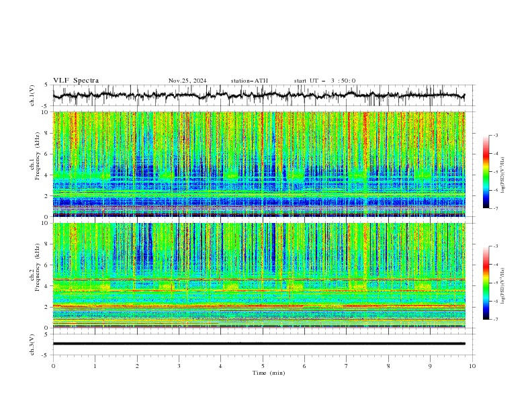Click tick label "2" on the time axis

pos(137,366)
